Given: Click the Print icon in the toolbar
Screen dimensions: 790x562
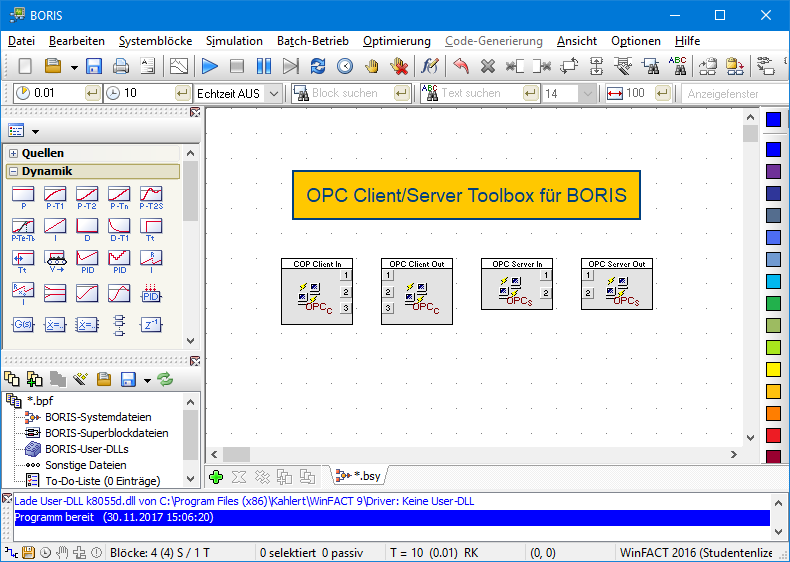Looking at the screenshot, I should coord(120,66).
